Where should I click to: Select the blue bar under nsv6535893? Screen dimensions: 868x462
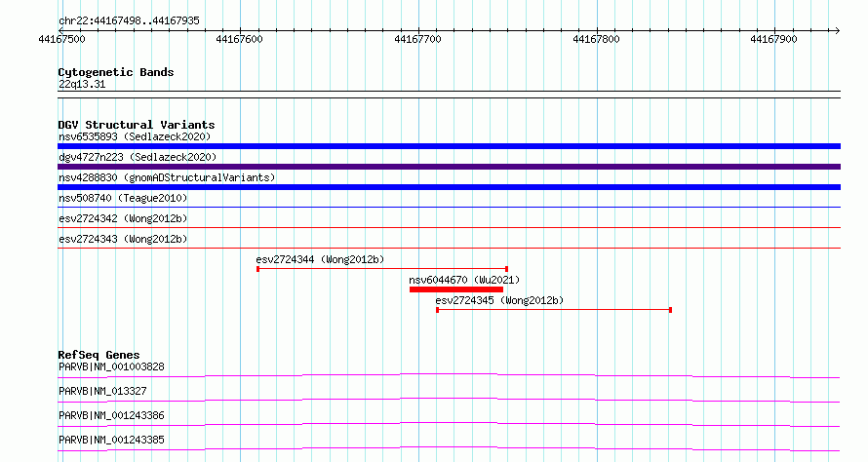pyautogui.click(x=449, y=146)
